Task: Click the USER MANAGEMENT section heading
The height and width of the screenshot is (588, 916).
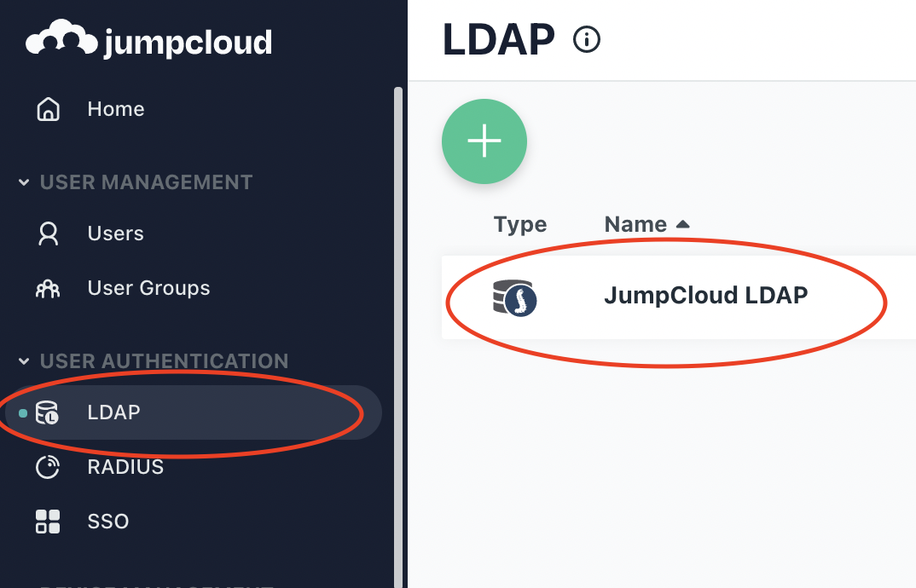Action: [x=146, y=182]
